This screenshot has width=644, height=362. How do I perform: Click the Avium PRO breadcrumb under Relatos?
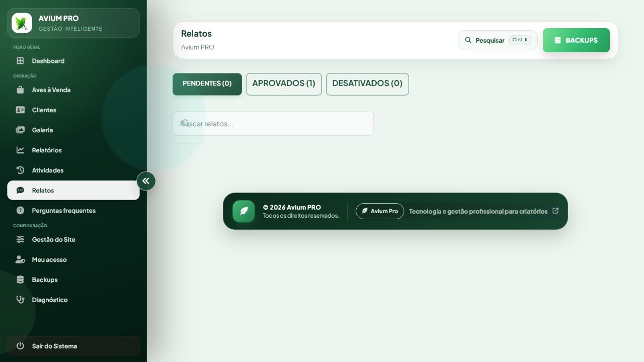(x=198, y=47)
